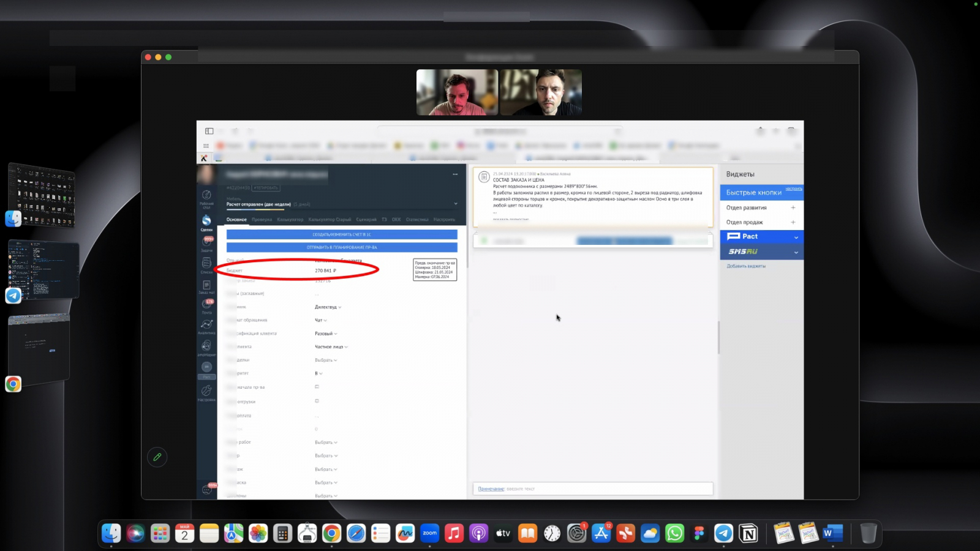Open the three-dots menu in deal header
Viewport: 980px width, 551px height.
[455, 174]
